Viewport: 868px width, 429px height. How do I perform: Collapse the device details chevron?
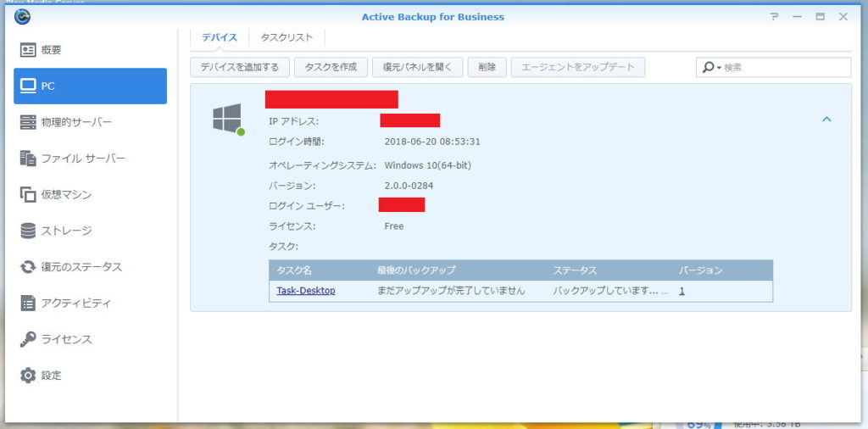click(826, 119)
